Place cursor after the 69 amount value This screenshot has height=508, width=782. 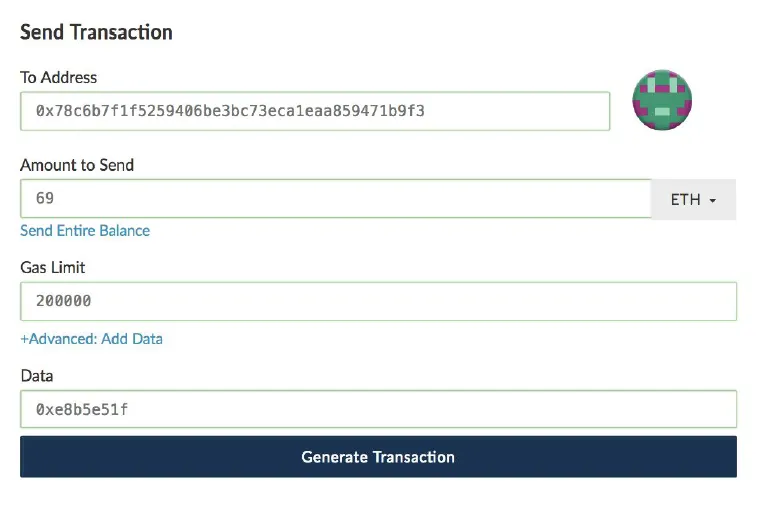click(x=54, y=198)
